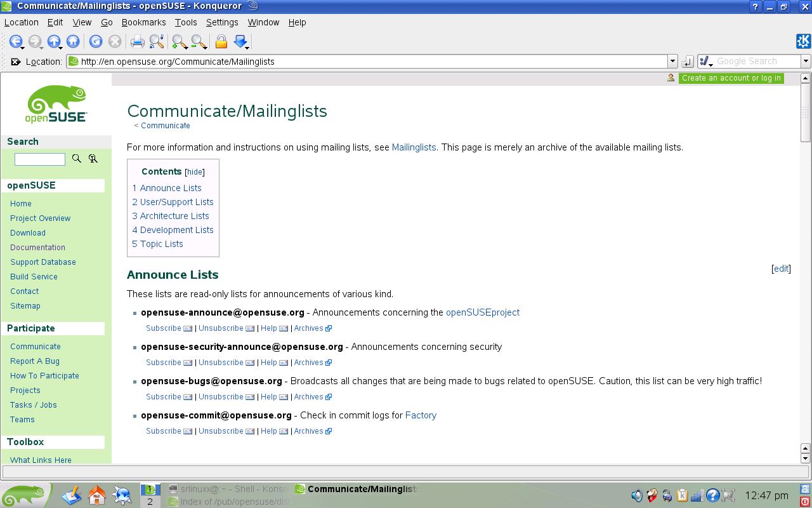Image resolution: width=812 pixels, height=508 pixels.
Task: Click edit link for Announce Lists section
Action: click(x=781, y=269)
